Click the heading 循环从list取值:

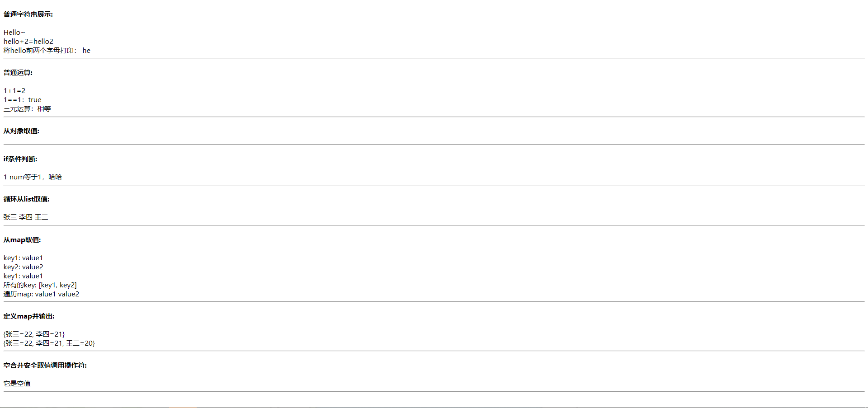[27, 199]
